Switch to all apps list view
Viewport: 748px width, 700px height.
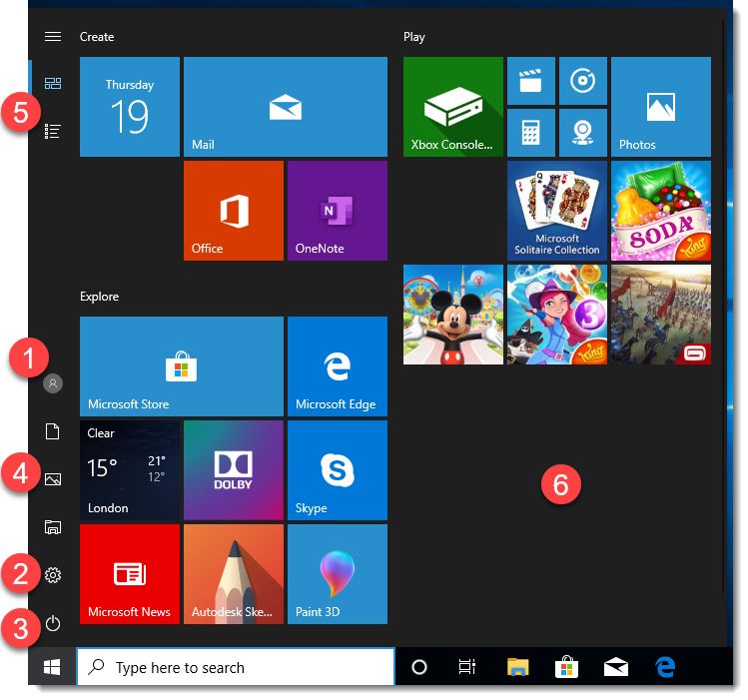pyautogui.click(x=53, y=131)
